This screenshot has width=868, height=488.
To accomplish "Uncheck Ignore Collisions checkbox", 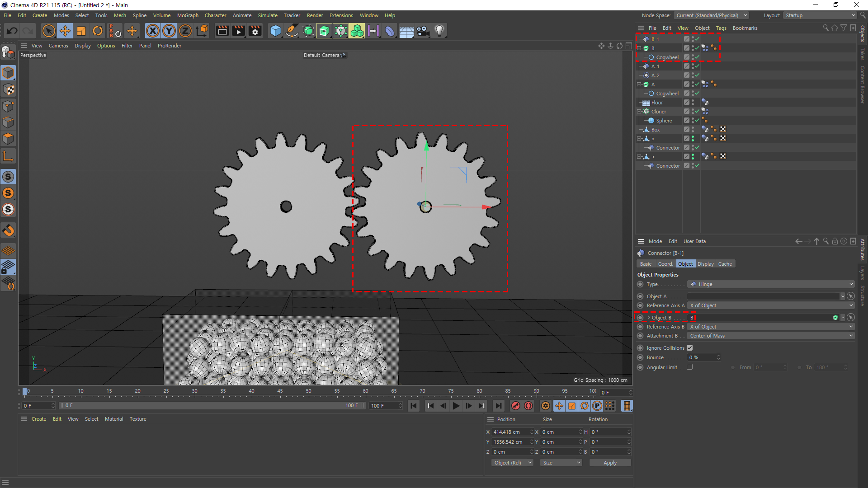I will [689, 347].
